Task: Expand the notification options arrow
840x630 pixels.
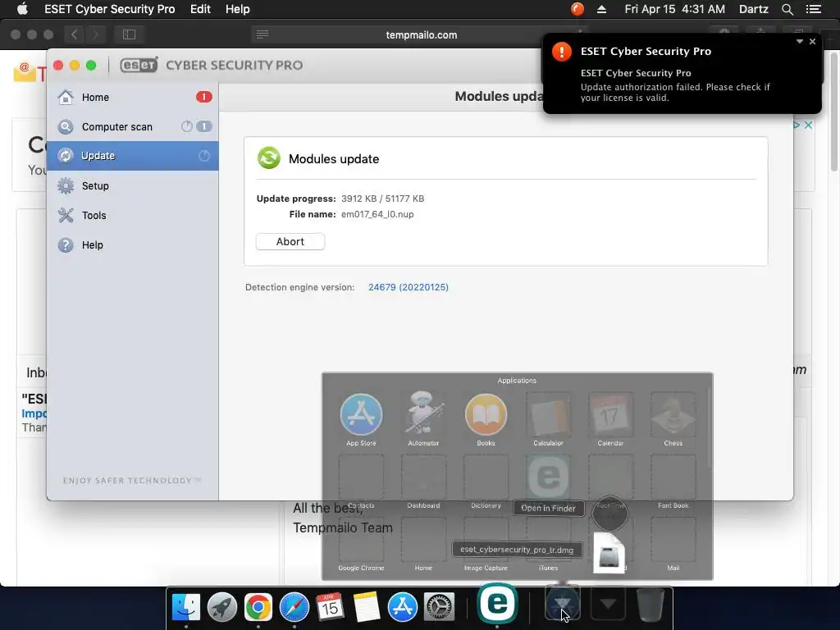Action: pos(799,41)
